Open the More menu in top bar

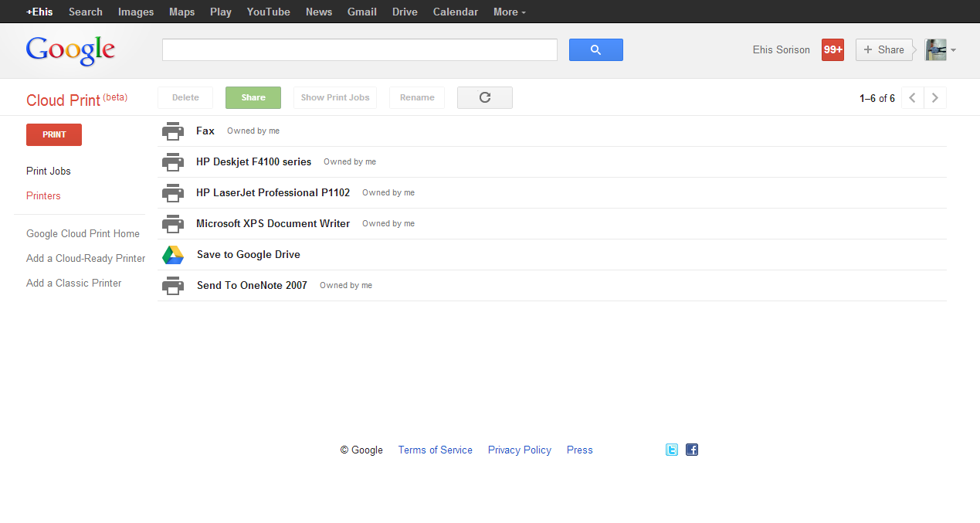click(509, 12)
